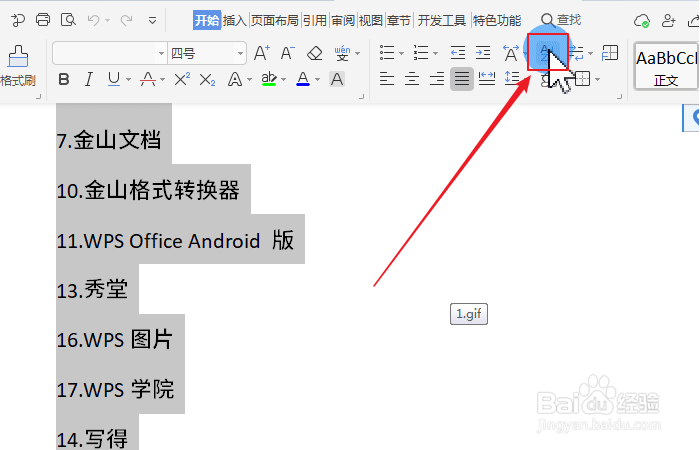The height and width of the screenshot is (450, 700).
Task: Toggle Italic formatting
Action: pos(89,79)
